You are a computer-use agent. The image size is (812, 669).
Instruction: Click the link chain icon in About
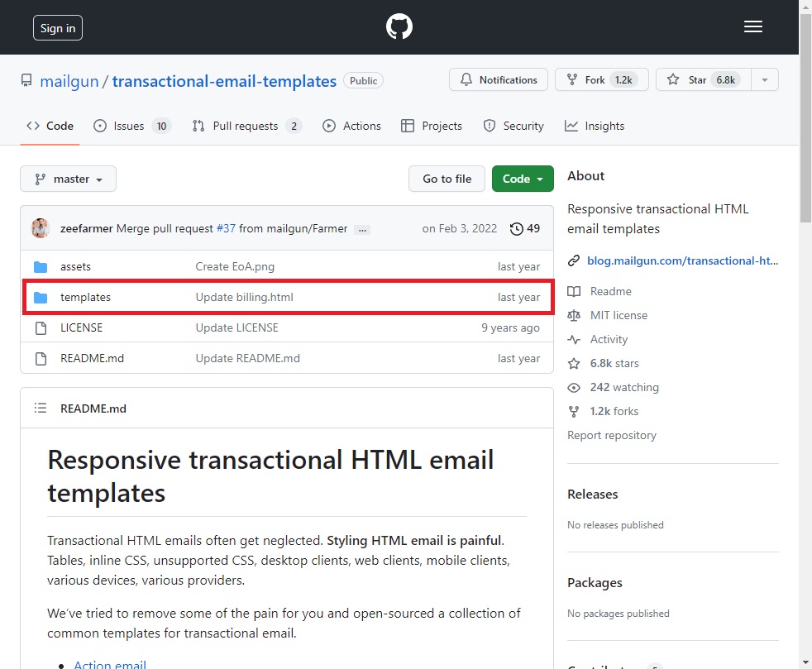click(x=574, y=260)
